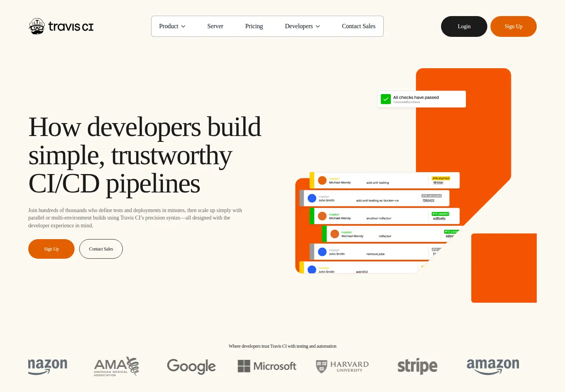Click the '#14 passed' status badge

point(441,214)
